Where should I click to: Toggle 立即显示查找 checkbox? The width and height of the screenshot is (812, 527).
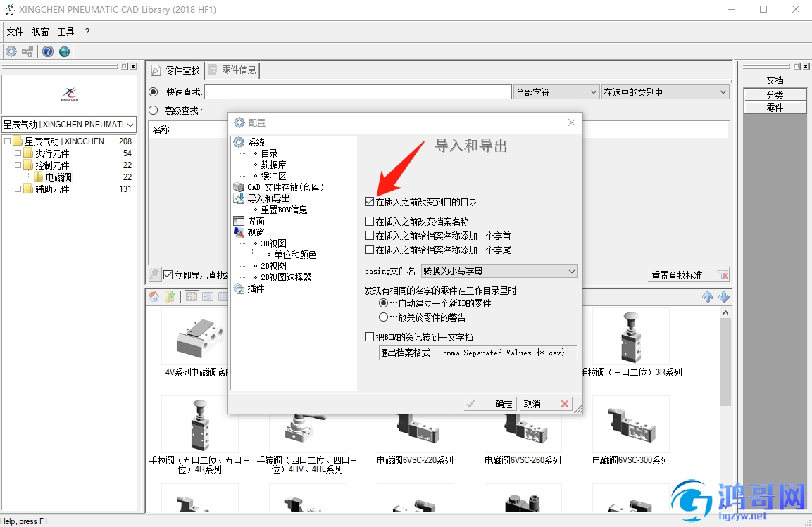[x=168, y=274]
